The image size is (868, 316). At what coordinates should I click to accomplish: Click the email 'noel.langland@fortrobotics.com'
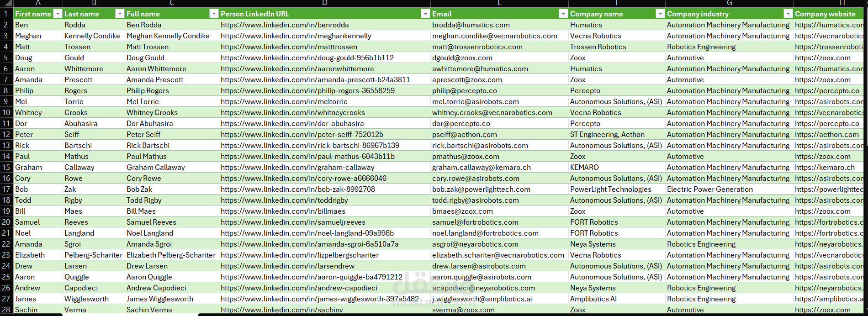[x=499, y=233]
